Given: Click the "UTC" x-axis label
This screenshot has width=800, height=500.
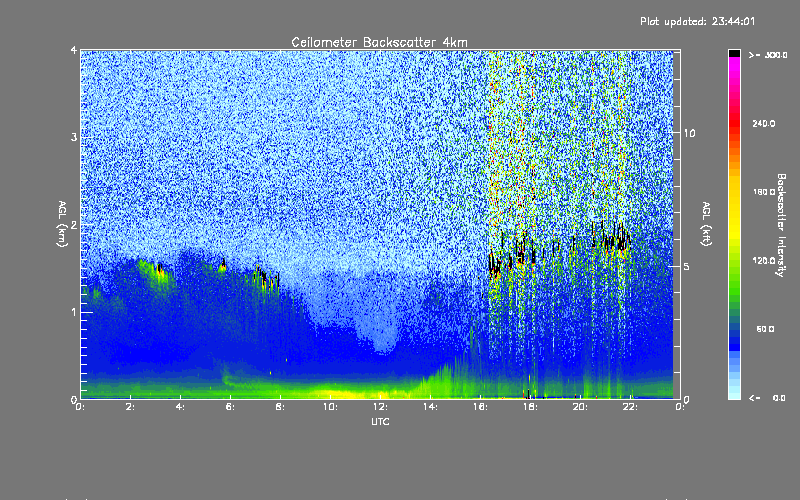Looking at the screenshot, I should (x=380, y=422).
